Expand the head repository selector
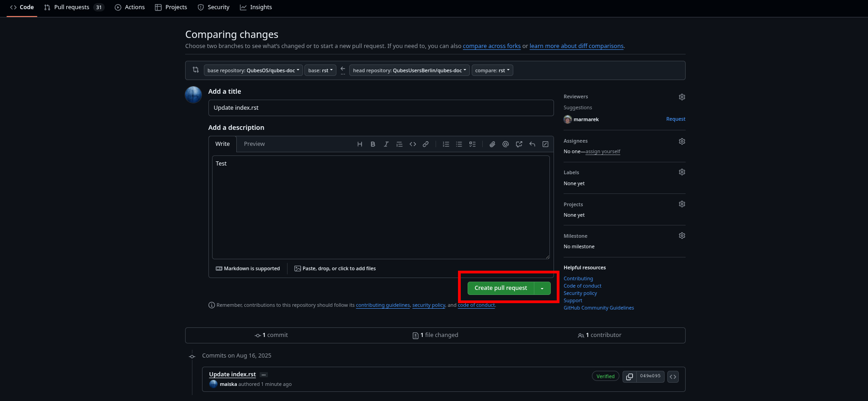The height and width of the screenshot is (401, 868). coord(409,70)
